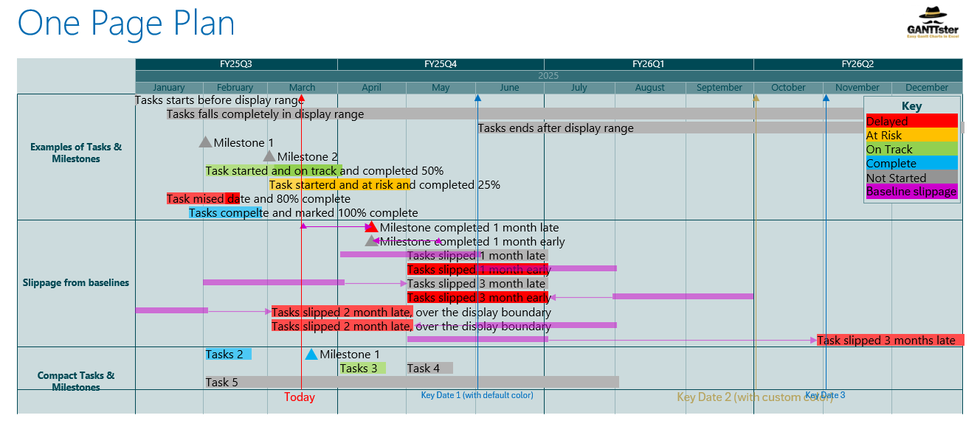Select the FY25Q4 quarter header
980x432 pixels.
pos(441,64)
